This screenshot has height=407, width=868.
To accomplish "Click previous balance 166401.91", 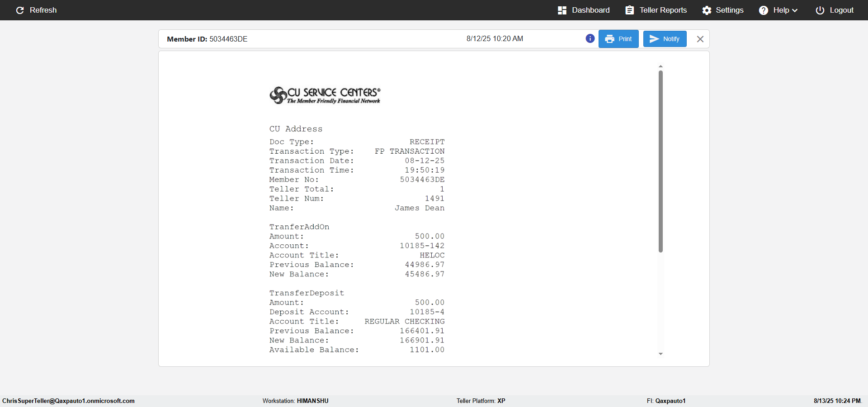I will (x=422, y=331).
